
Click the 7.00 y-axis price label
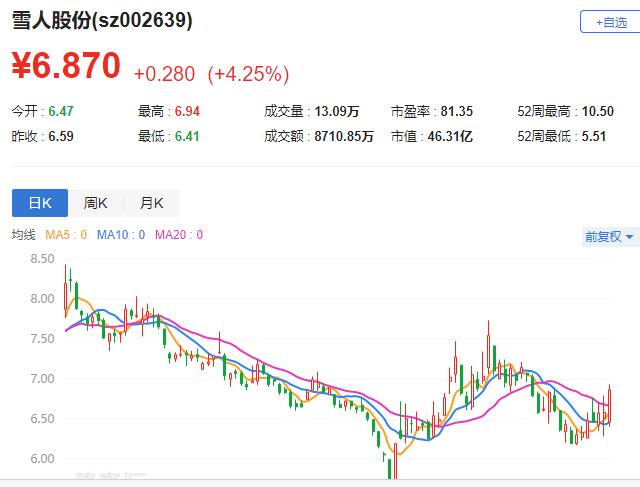[42, 379]
